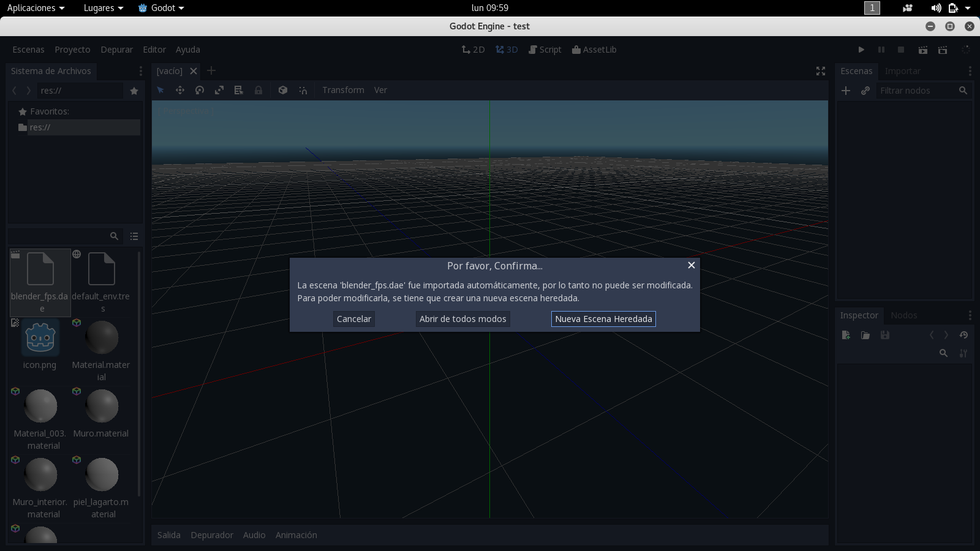Image resolution: width=980 pixels, height=551 pixels.
Task: Open the AssetLib workspace
Action: [594, 50]
